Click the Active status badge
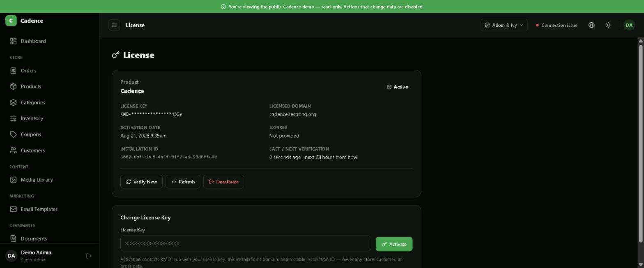 coord(397,87)
